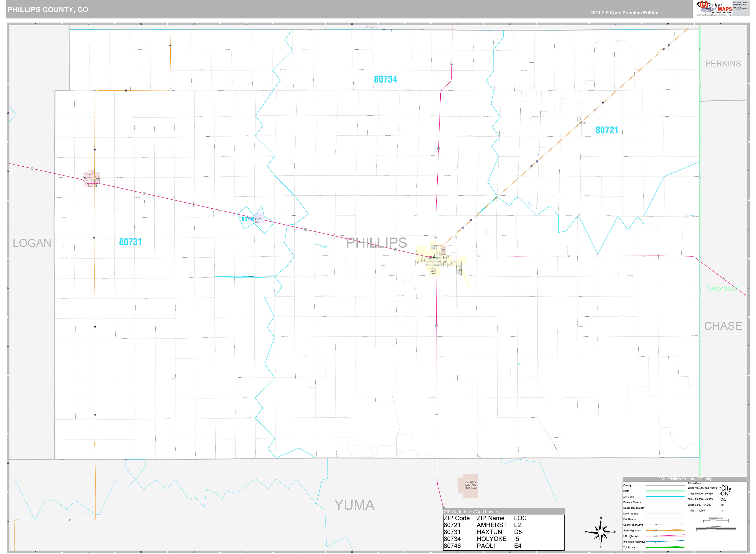Click the Cities and Towns legend section

(x=695, y=483)
